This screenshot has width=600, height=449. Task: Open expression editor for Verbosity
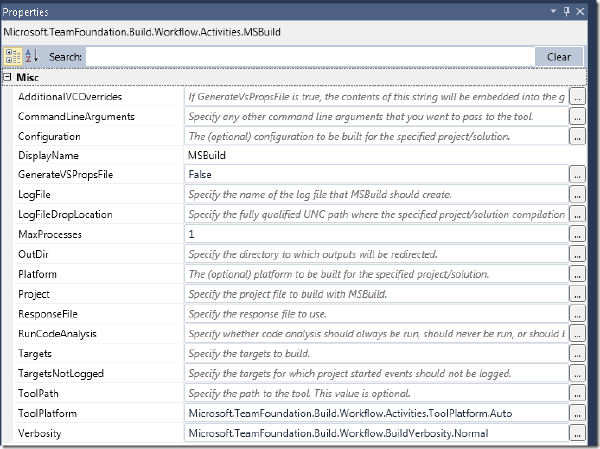pyautogui.click(x=577, y=433)
